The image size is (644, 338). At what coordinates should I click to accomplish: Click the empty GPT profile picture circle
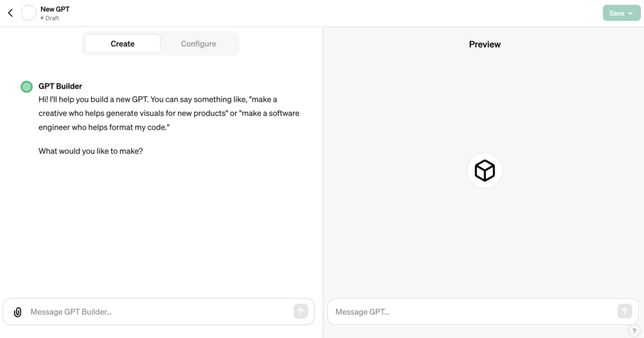(x=28, y=13)
